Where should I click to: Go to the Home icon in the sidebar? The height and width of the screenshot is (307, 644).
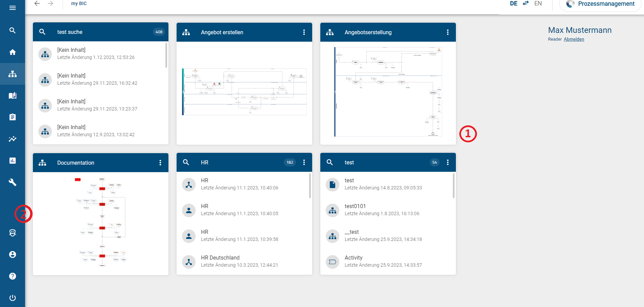(13, 52)
